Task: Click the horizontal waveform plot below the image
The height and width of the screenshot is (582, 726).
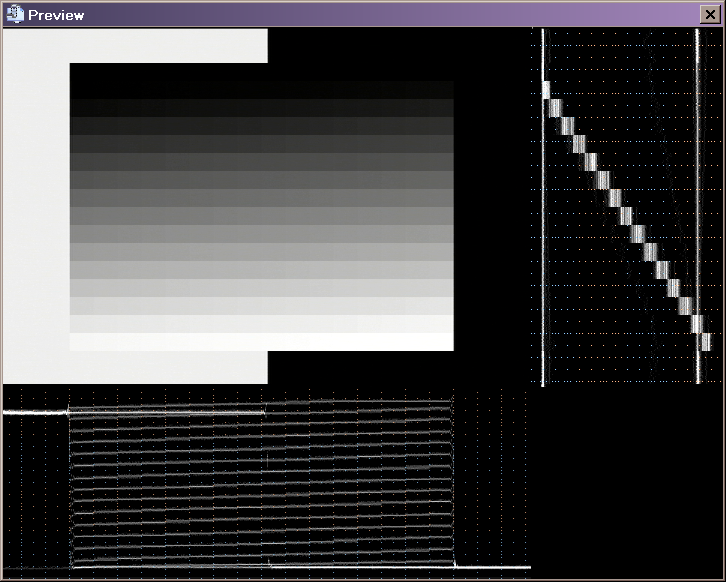Action: (267, 483)
